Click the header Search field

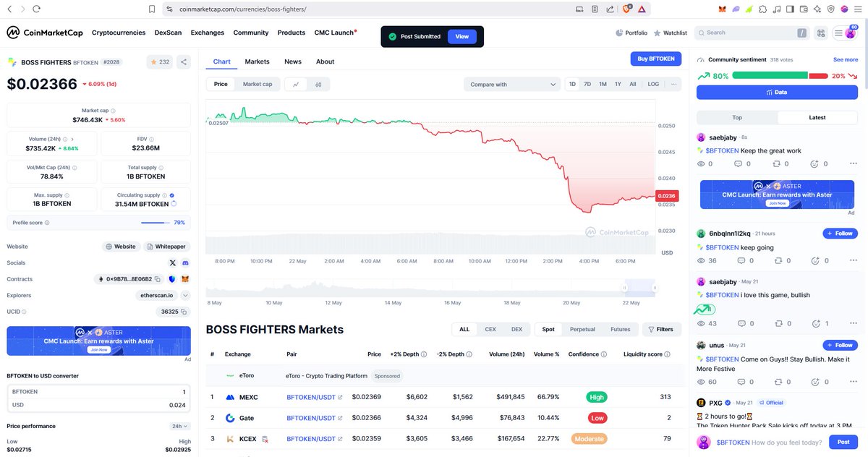pos(752,33)
